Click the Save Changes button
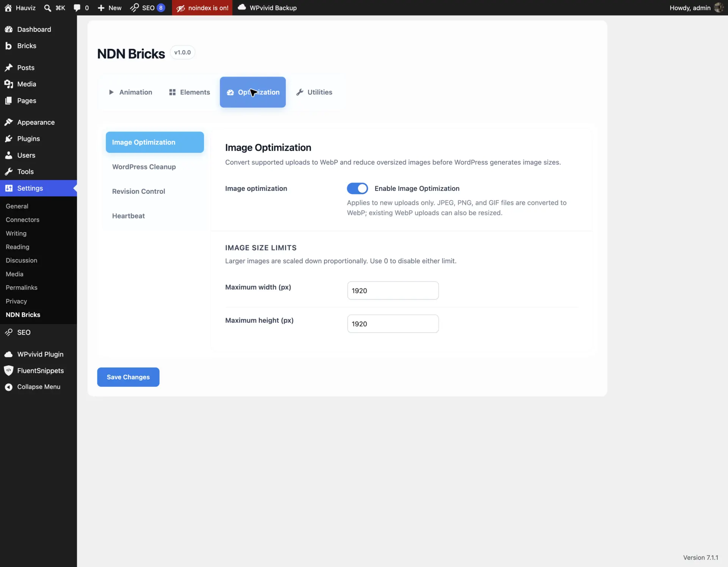728x567 pixels. point(128,377)
